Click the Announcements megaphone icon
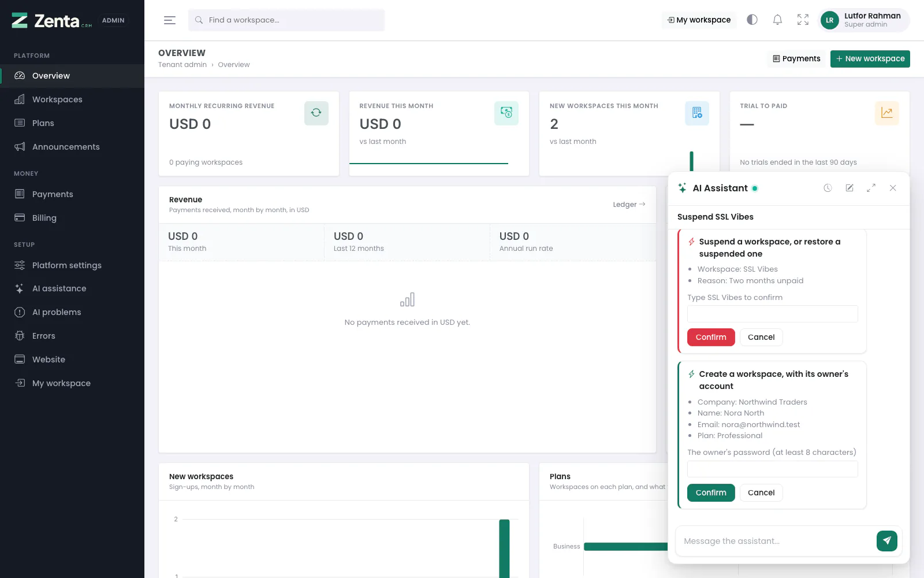The image size is (924, 578). (x=20, y=147)
